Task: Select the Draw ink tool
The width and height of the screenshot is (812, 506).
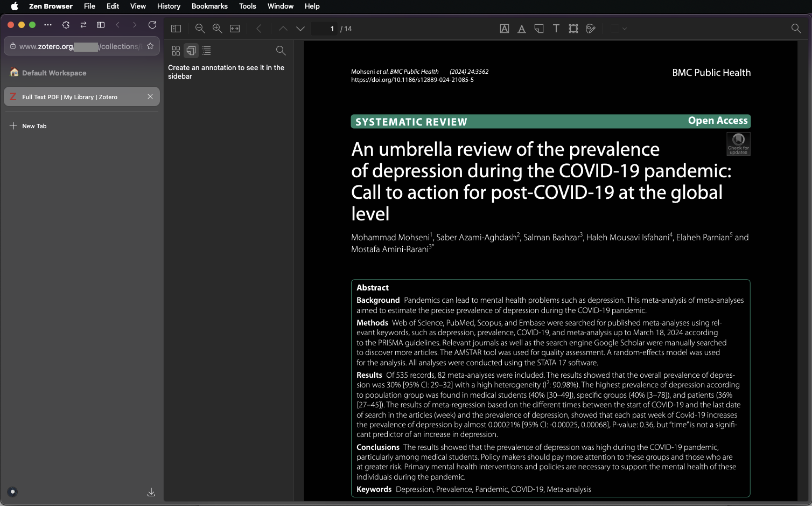Action: pos(591,29)
